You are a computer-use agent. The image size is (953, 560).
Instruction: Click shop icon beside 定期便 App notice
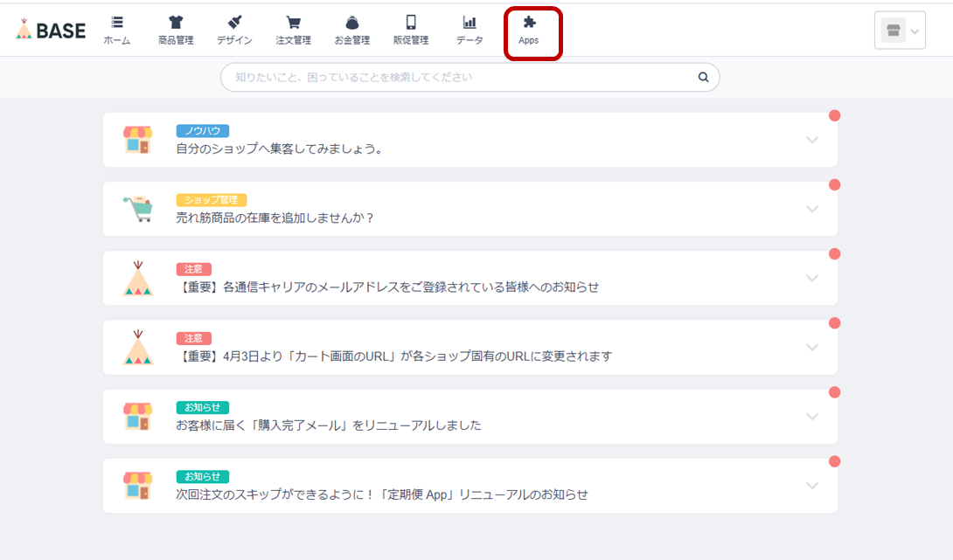tap(138, 486)
